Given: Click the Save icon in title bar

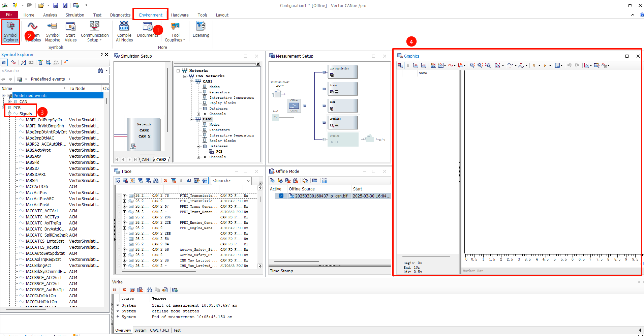Looking at the screenshot, I should point(56,5).
